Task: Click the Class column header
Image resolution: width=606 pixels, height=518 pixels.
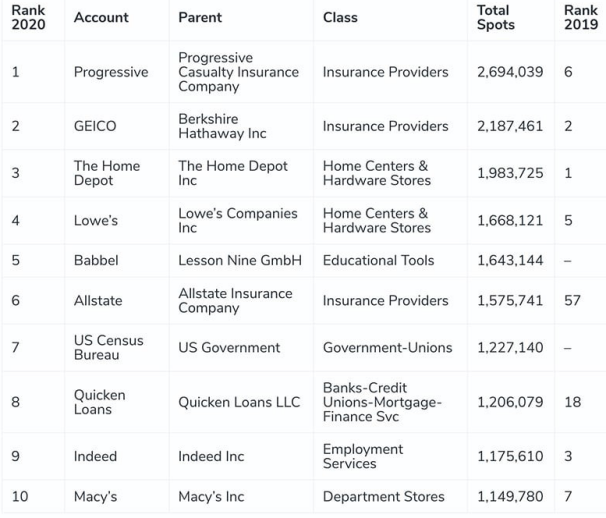Action: [x=340, y=17]
